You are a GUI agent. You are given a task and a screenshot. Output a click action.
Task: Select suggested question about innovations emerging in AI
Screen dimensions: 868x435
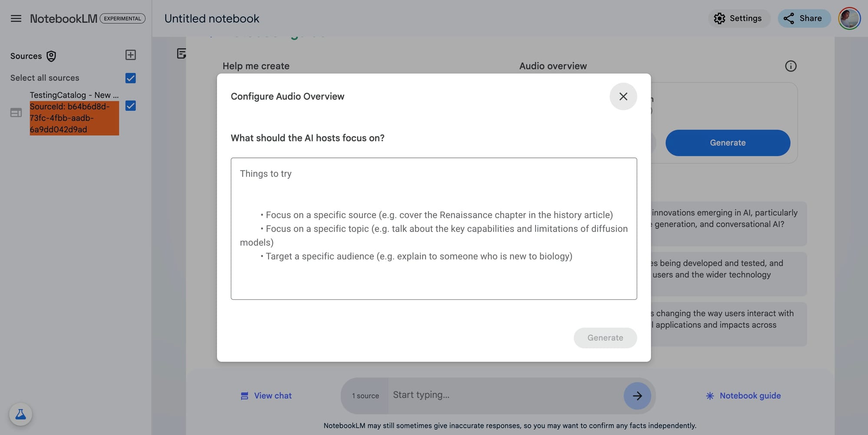pos(729,224)
